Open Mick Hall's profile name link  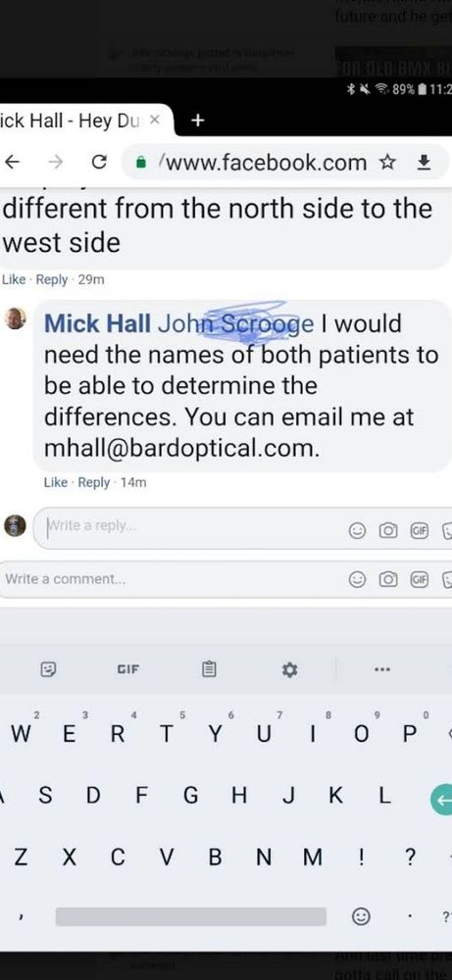pyautogui.click(x=97, y=323)
